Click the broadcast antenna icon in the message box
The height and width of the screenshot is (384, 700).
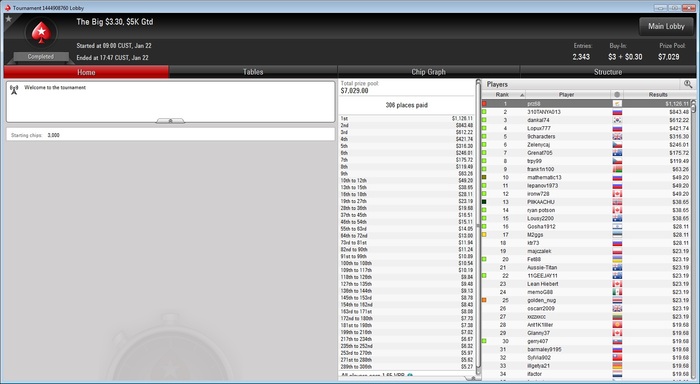tap(14, 89)
